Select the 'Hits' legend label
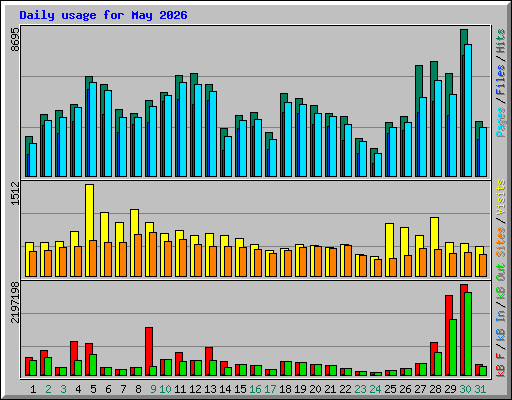 (x=501, y=41)
